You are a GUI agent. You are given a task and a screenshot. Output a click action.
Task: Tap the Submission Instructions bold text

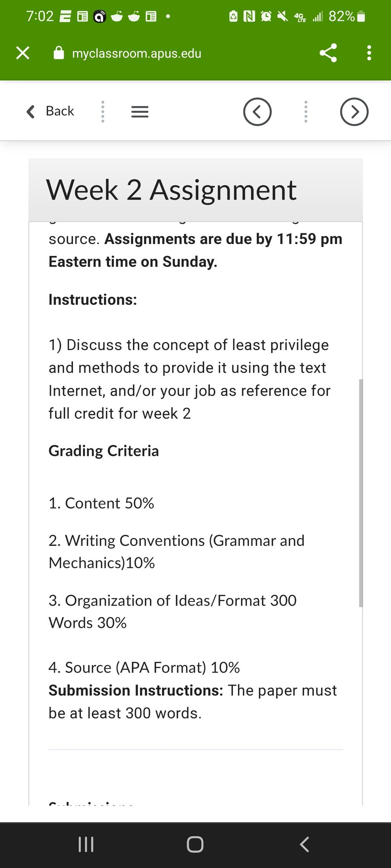(136, 690)
